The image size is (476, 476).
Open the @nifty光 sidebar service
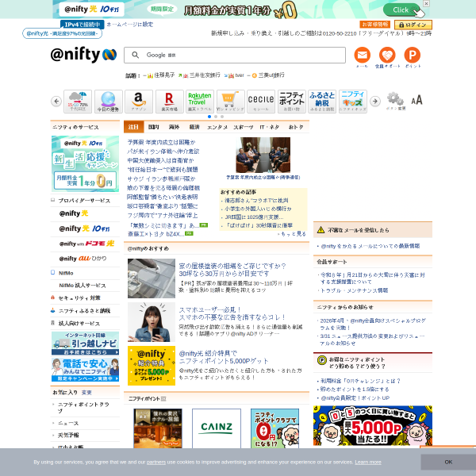[x=74, y=213]
